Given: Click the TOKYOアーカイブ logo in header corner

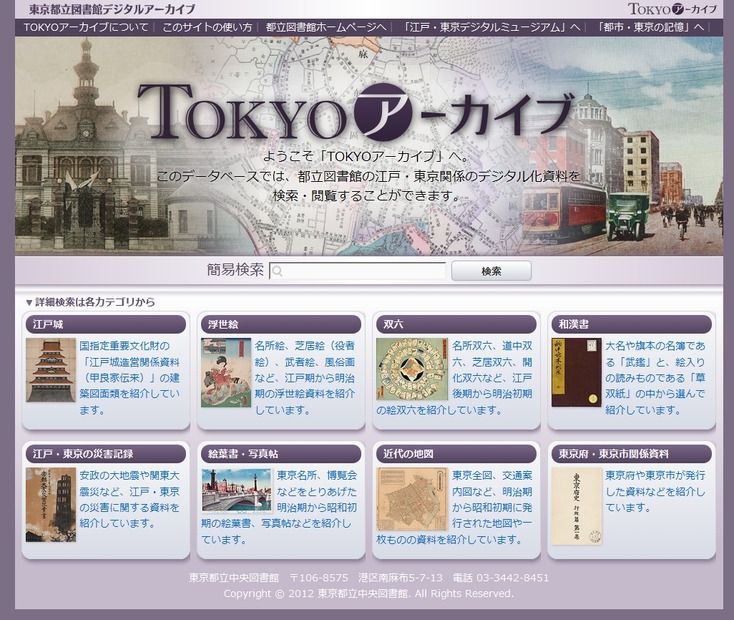Looking at the screenshot, I should pyautogui.click(x=672, y=9).
